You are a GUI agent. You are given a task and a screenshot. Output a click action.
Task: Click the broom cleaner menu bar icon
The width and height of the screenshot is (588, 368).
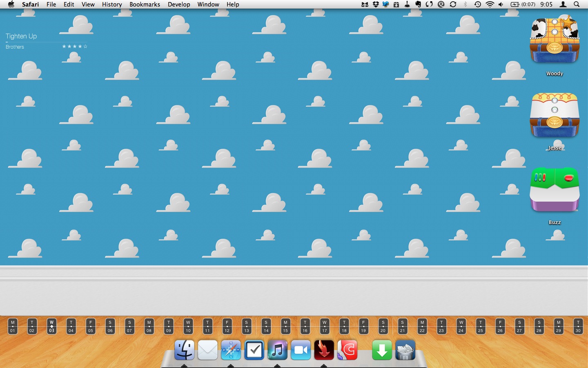coord(407,4)
